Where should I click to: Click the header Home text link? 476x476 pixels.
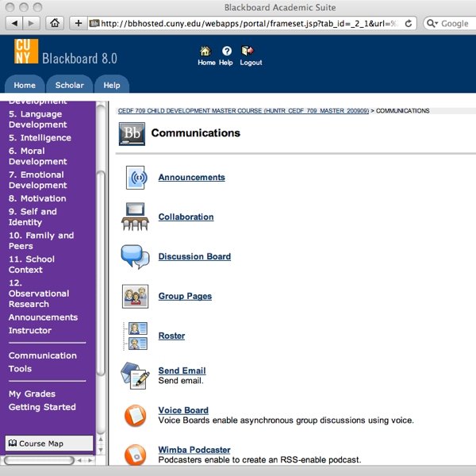pyautogui.click(x=206, y=63)
